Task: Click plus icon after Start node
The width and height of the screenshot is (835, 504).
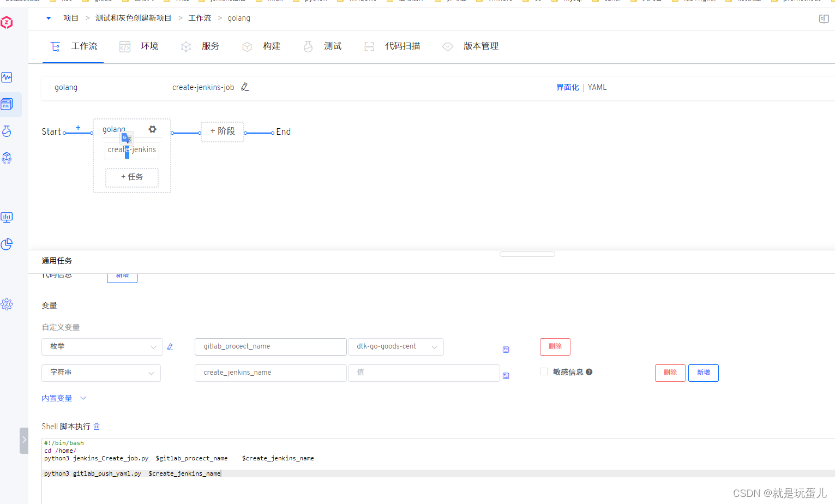Action: (x=78, y=128)
